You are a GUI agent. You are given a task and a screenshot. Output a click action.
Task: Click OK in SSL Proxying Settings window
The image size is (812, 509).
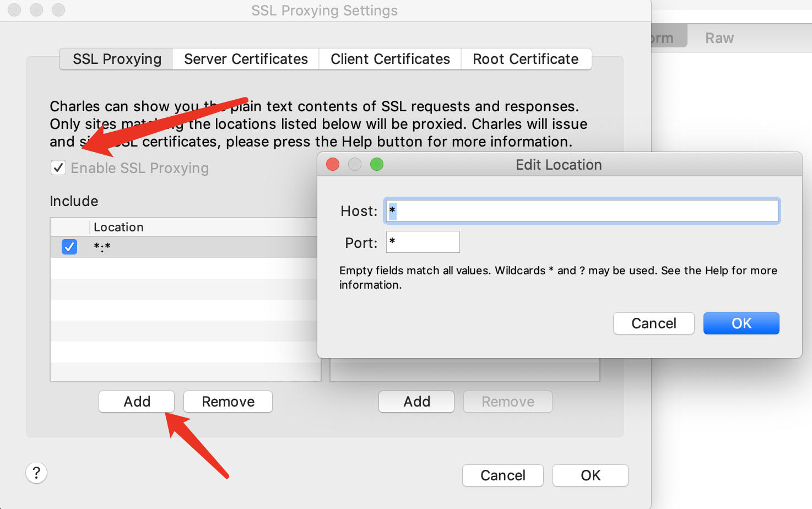tap(591, 475)
